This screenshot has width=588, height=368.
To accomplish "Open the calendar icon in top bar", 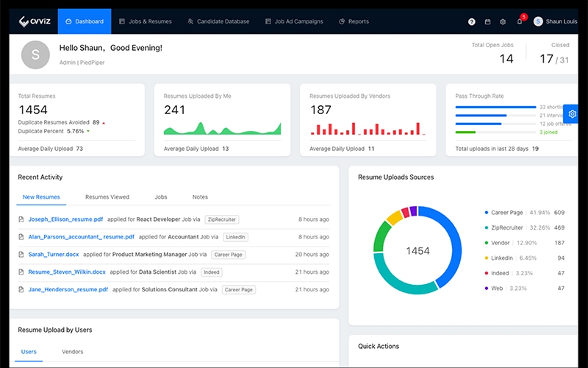I will 487,22.
